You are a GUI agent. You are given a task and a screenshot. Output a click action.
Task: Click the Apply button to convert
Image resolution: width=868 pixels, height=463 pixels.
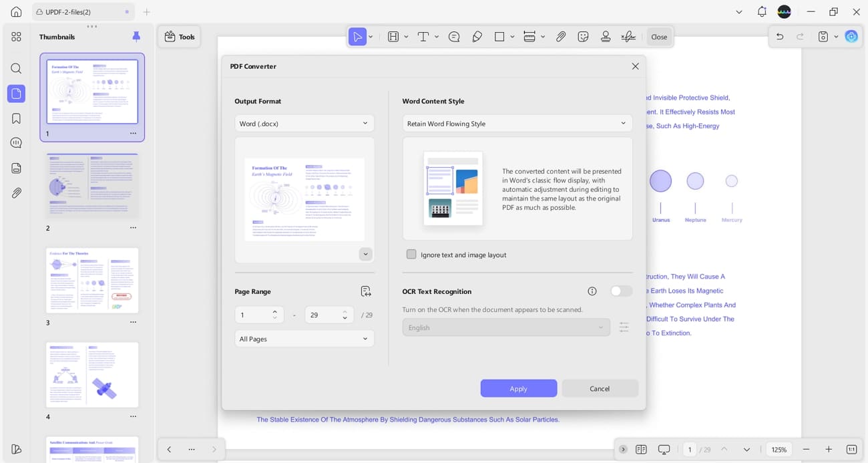tap(519, 388)
